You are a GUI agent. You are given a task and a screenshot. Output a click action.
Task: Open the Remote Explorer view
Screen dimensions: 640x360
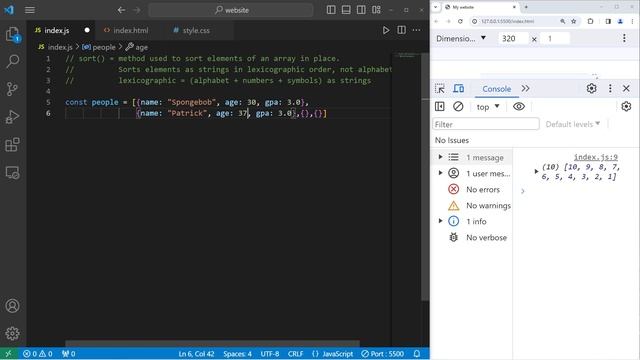click(13, 173)
